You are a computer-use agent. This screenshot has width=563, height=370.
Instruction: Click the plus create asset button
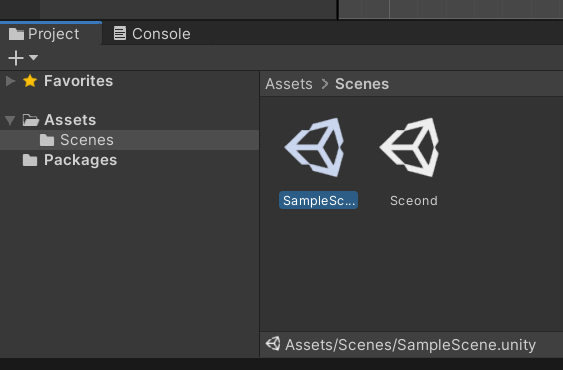click(x=16, y=58)
